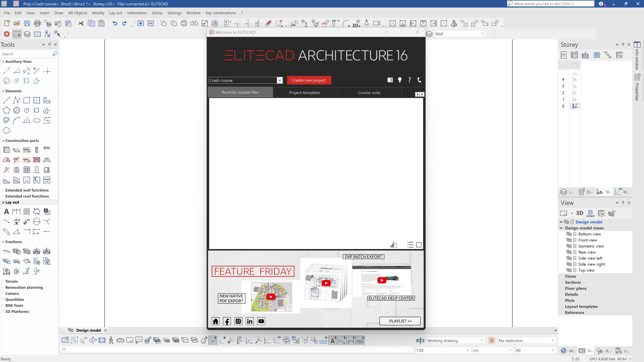Screen dimensions: 644x362
Task: Play the DXF Batch Export video thumbnail
Action: 326,283
